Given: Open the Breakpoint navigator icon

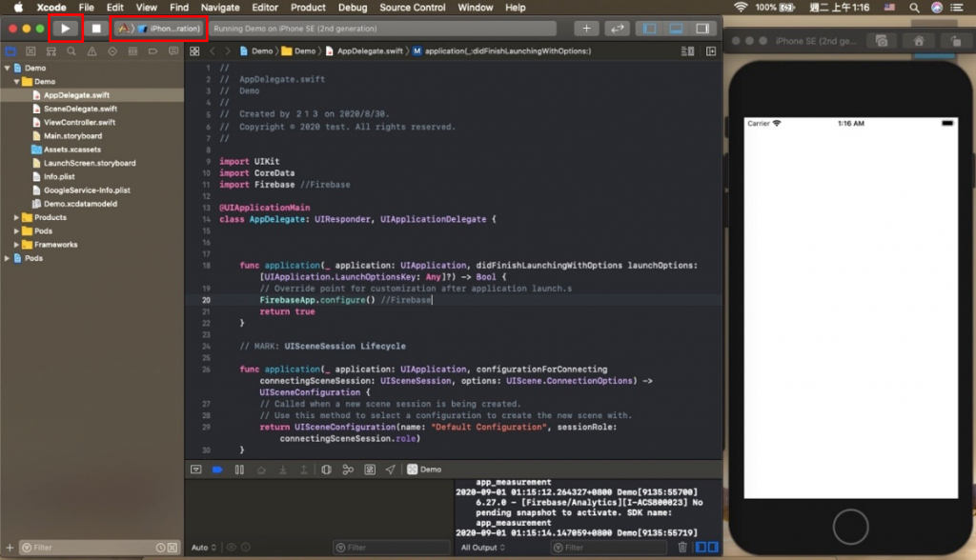Looking at the screenshot, I should (152, 51).
